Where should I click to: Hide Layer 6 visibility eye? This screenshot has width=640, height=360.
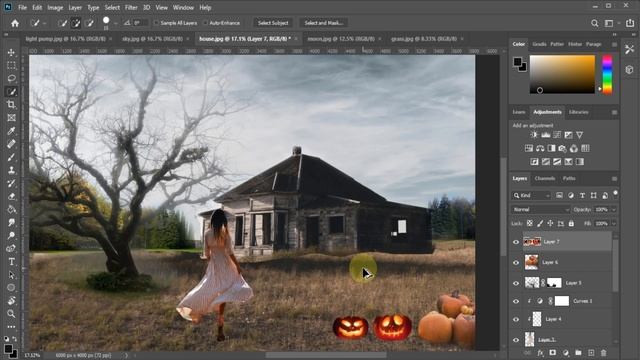pos(516,262)
